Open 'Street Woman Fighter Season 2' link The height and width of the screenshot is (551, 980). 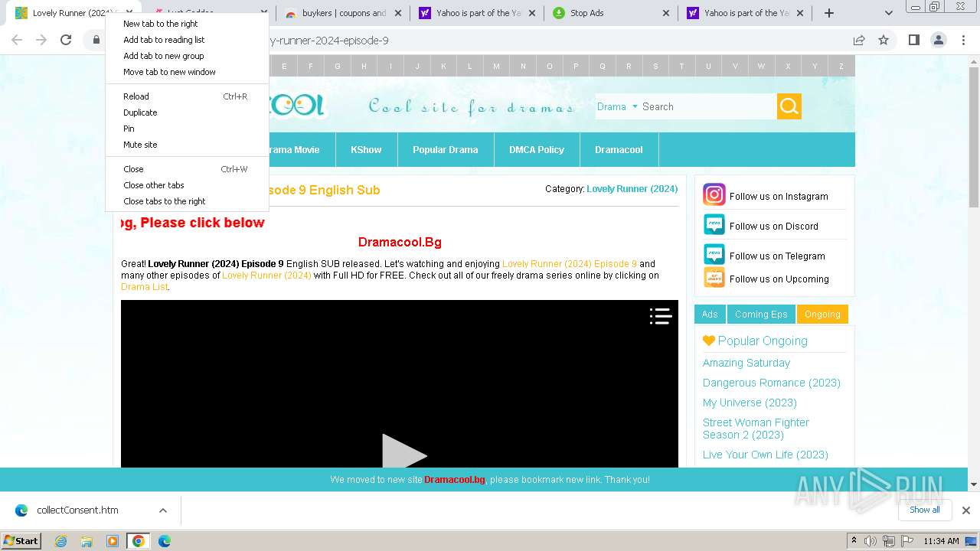click(756, 429)
